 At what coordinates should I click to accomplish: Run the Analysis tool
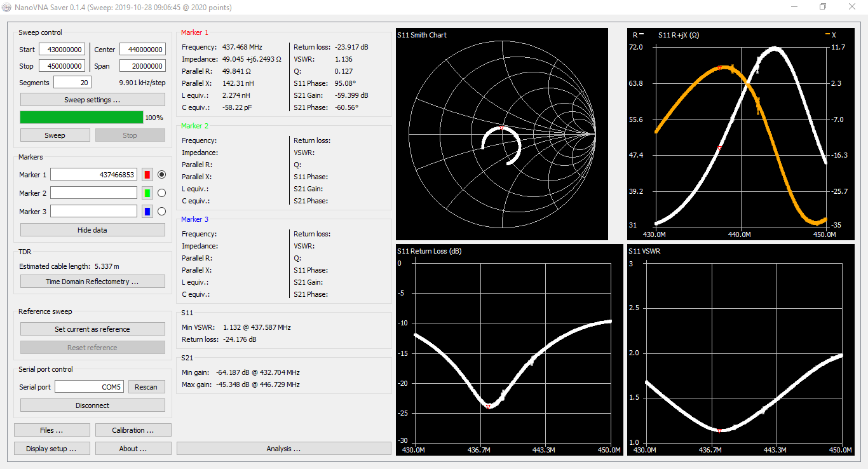click(283, 448)
